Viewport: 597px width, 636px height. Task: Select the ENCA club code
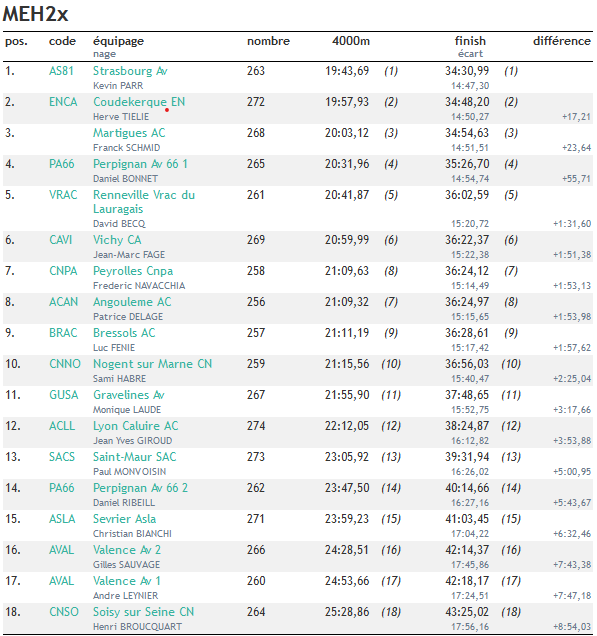(63, 102)
